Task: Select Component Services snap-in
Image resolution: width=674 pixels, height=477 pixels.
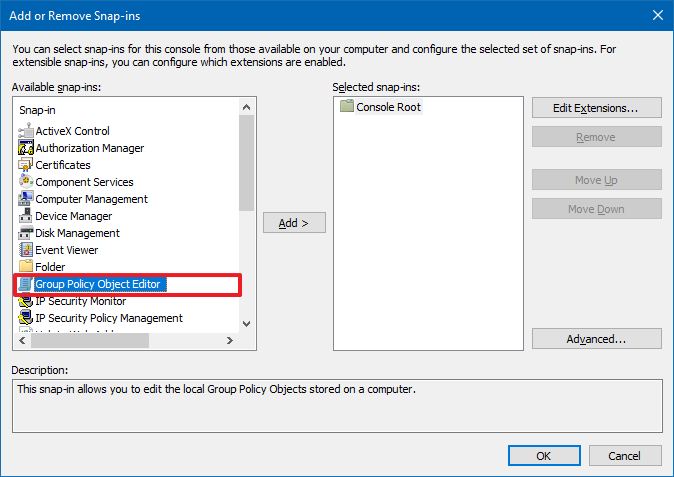Action: [84, 182]
